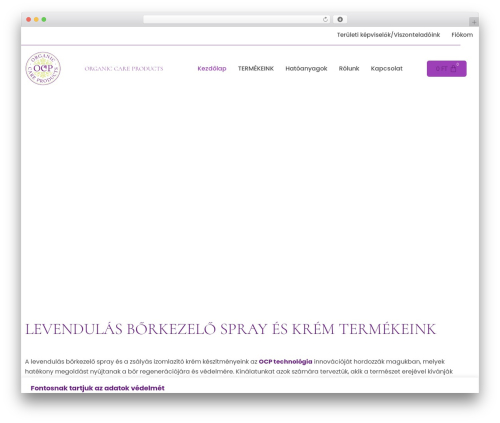This screenshot has width=500, height=423.
Task: Minimize the window with the yellow button
Action: [36, 20]
